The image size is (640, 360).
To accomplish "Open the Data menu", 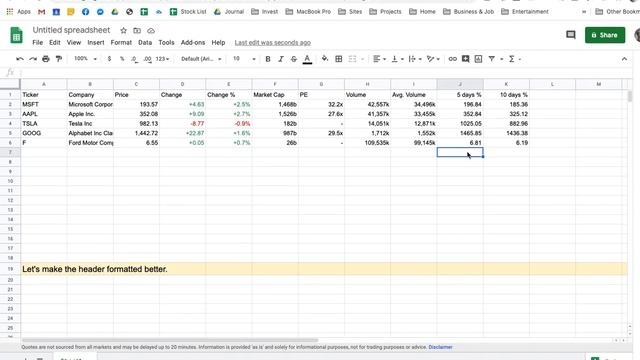I will 145,42.
